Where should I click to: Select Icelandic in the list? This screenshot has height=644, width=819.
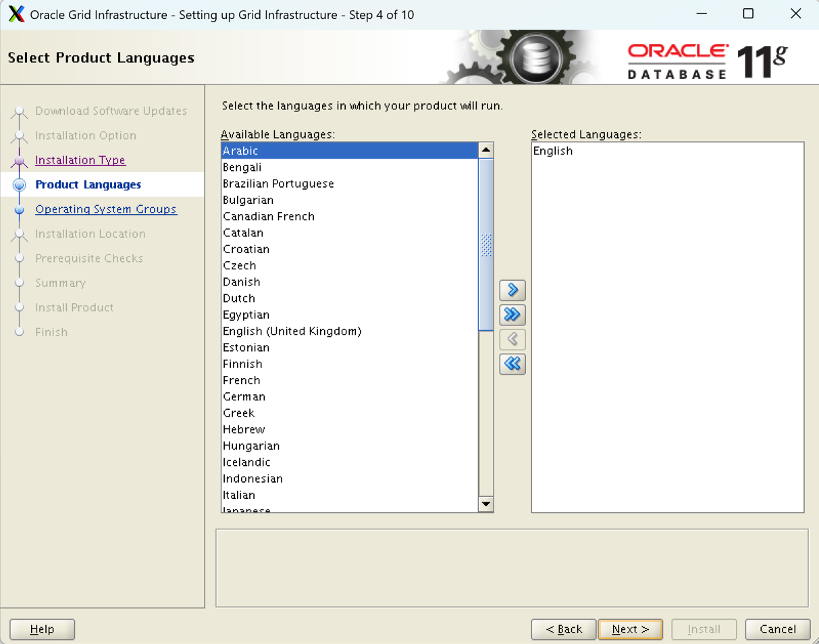350,462
